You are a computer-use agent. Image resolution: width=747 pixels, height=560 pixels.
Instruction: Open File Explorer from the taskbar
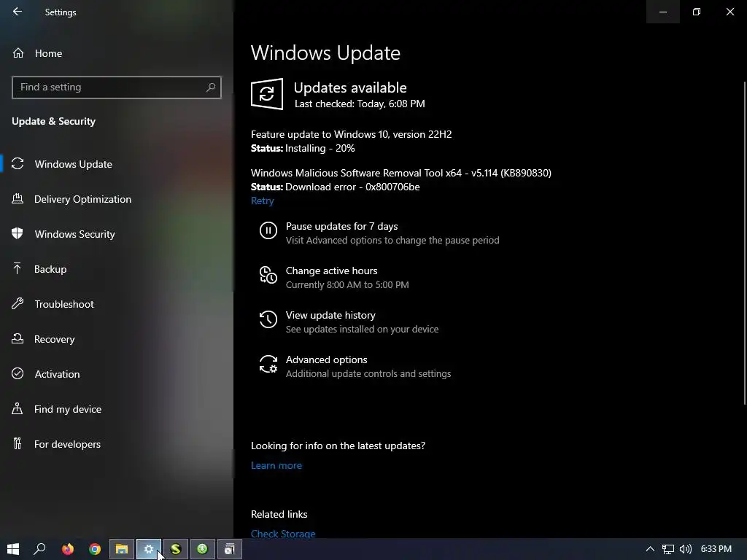tap(122, 549)
